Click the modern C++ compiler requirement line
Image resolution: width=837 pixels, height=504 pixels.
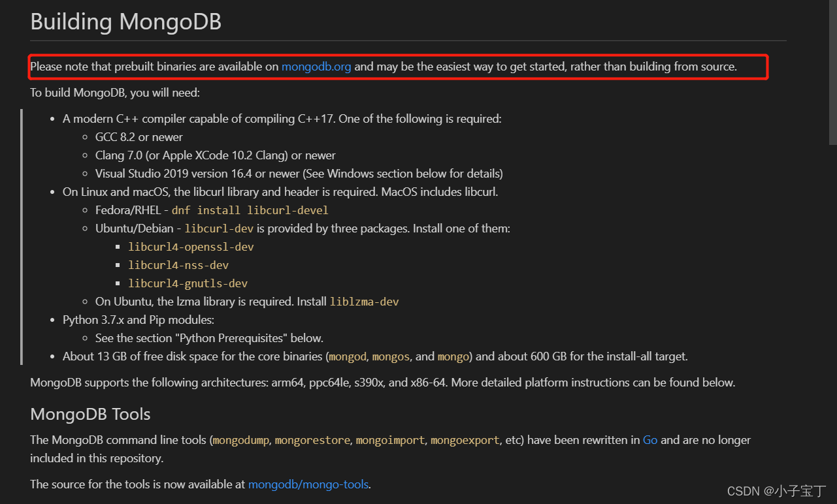pyautogui.click(x=282, y=119)
